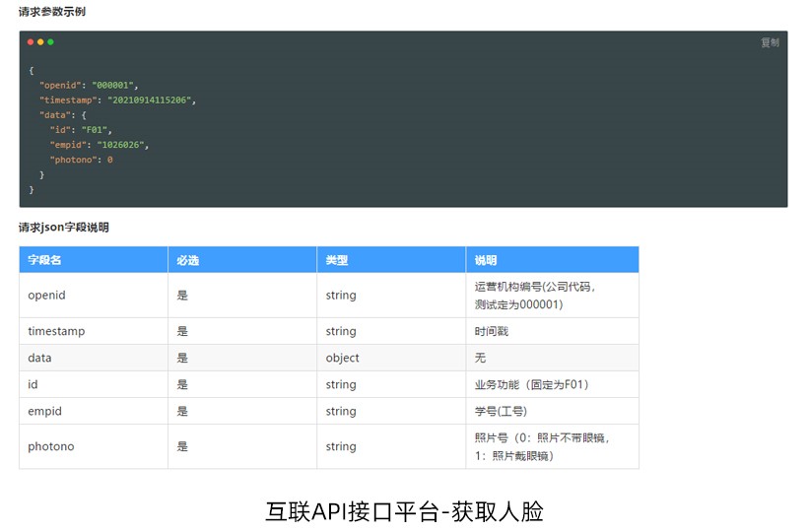Screen dimensions: 808x532
Task: Click the red dot in code block header
Action: pyautogui.click(x=31, y=42)
